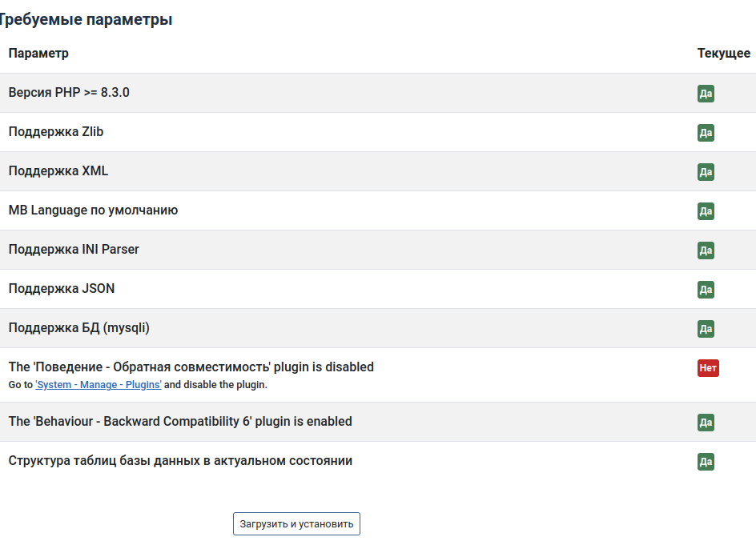Viewport: 756px width, 541px height.
Task: Click the 'Да' badge beside Поддержка XML
Action: point(706,172)
